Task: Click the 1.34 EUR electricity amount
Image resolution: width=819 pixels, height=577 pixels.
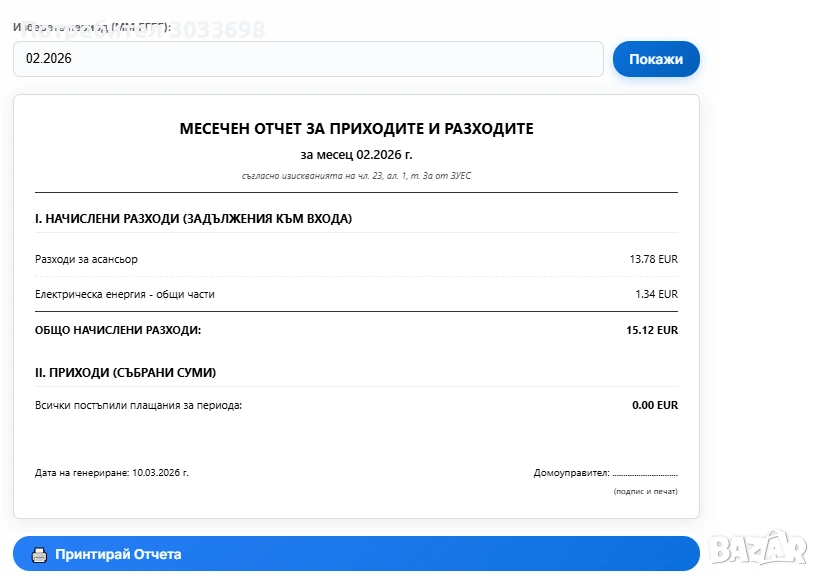Action: coord(656,294)
